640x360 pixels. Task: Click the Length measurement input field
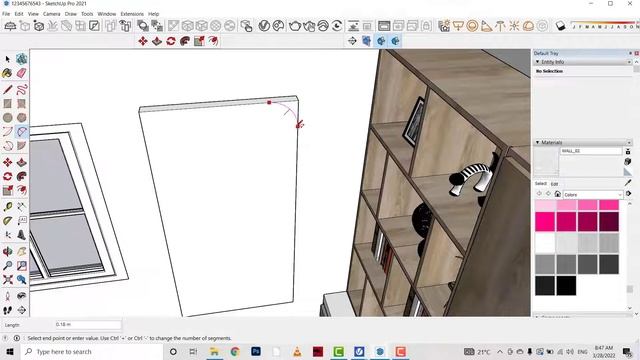(88, 324)
